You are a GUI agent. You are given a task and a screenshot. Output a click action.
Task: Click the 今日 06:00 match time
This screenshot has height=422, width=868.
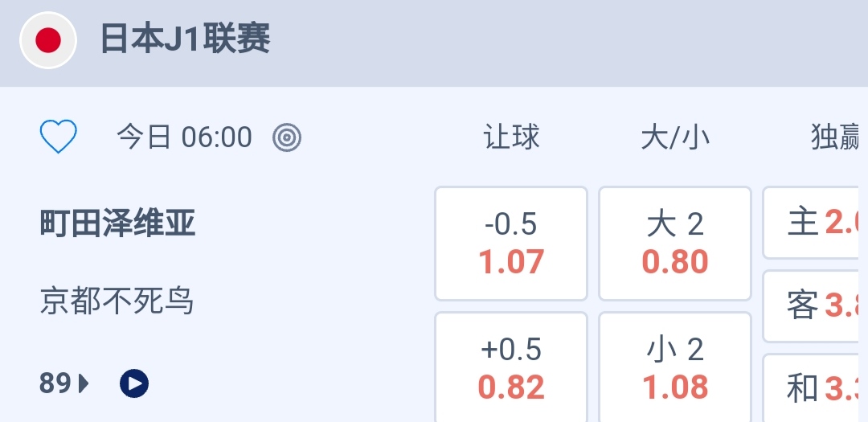point(185,137)
